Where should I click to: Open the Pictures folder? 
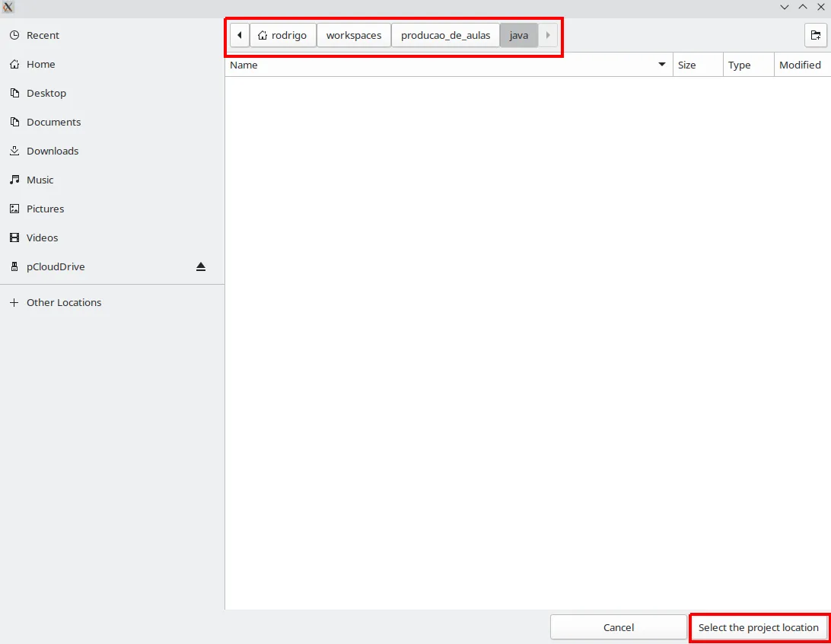[112, 209]
